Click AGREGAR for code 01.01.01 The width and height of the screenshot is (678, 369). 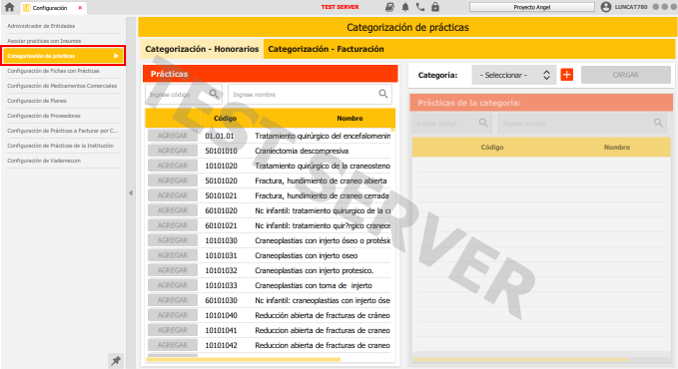[173, 136]
